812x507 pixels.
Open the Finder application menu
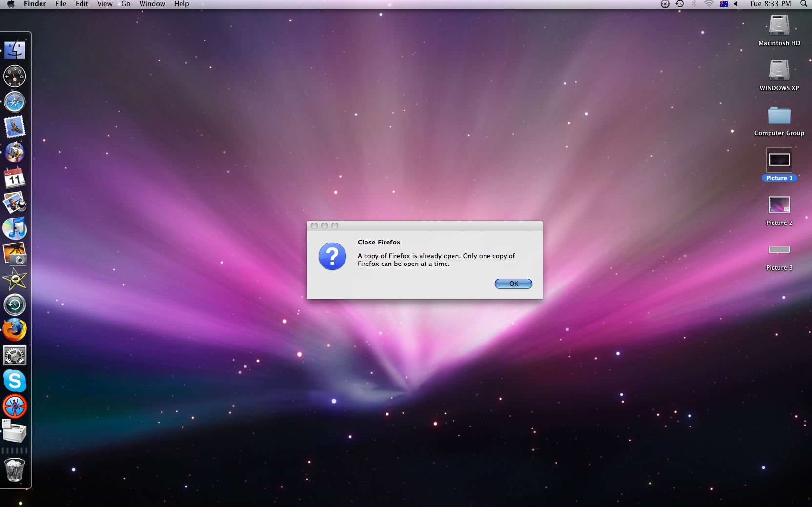coord(35,4)
